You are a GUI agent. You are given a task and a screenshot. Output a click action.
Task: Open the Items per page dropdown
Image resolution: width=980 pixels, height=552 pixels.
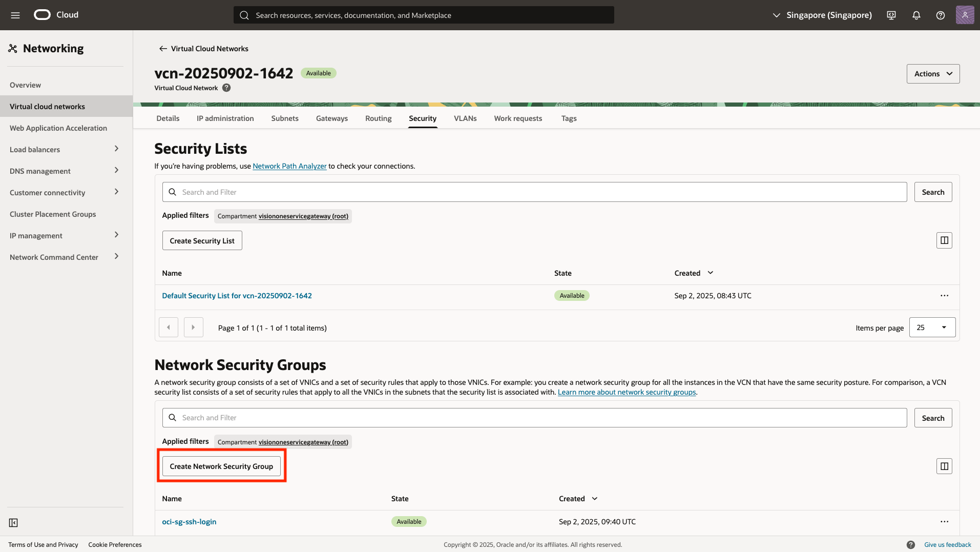click(932, 328)
